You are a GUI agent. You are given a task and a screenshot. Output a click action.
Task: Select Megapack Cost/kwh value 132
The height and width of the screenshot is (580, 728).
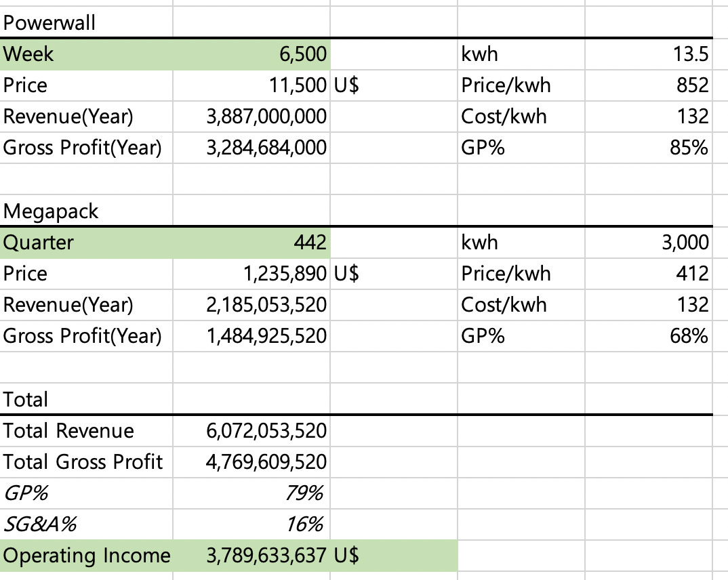tap(648, 305)
